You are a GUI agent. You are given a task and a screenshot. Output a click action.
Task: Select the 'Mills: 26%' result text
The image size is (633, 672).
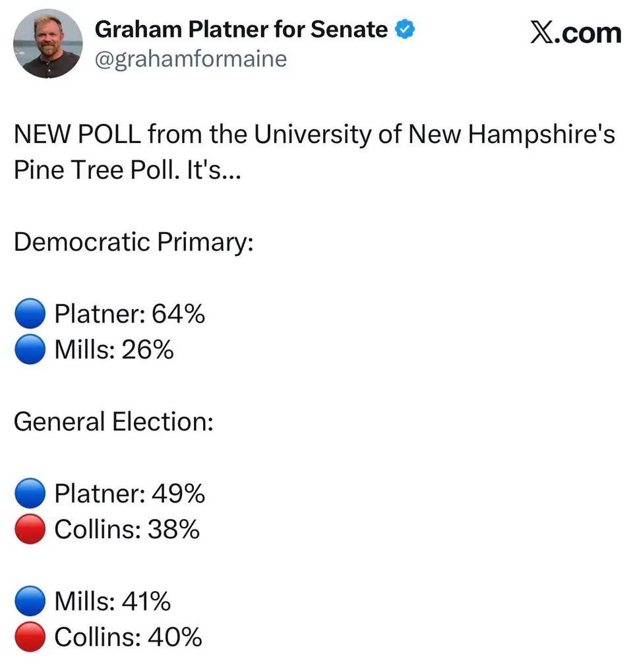pos(113,350)
